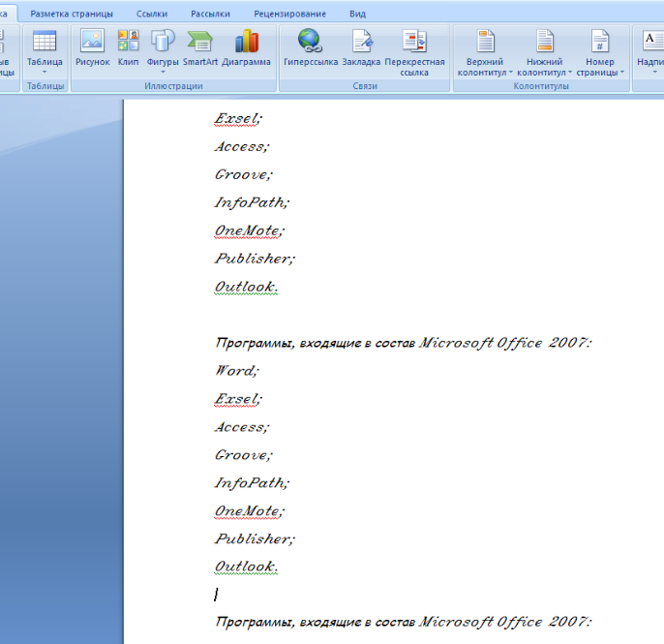Viewport: 664px width, 644px height.
Task: Expand the Надпись dropdown arrow
Action: click(x=654, y=72)
